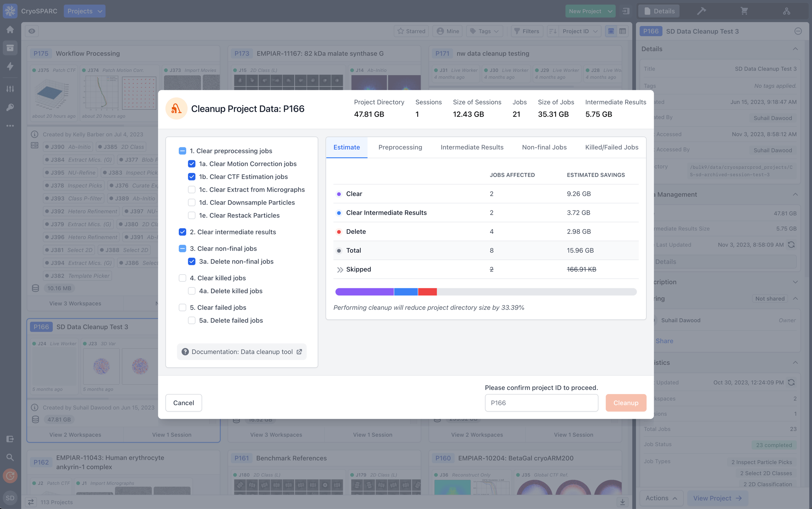The height and width of the screenshot is (509, 812).
Task: Refresh the Last Updated data size
Action: [x=791, y=245]
